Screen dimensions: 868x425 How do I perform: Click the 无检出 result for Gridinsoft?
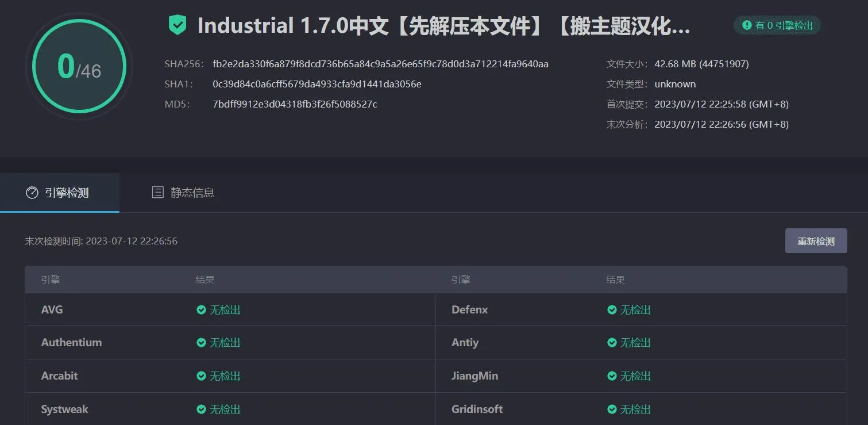coord(635,409)
